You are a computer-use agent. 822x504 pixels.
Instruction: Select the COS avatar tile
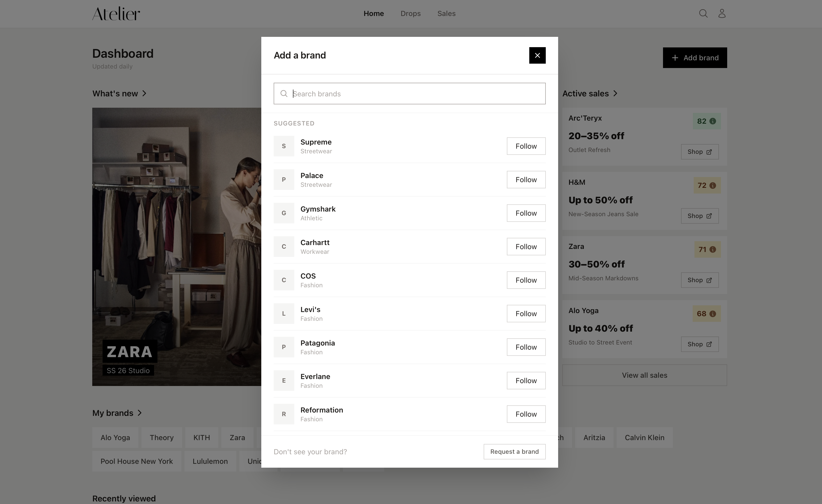[284, 280]
